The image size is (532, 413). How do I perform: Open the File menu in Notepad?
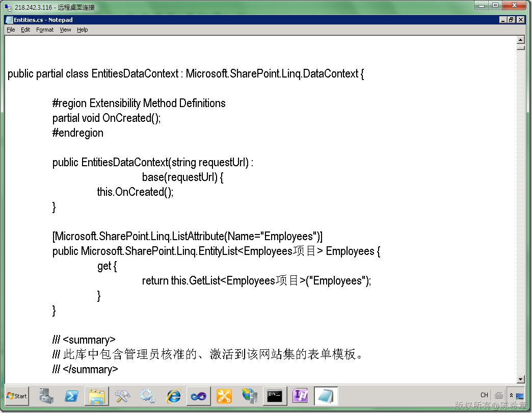11,30
